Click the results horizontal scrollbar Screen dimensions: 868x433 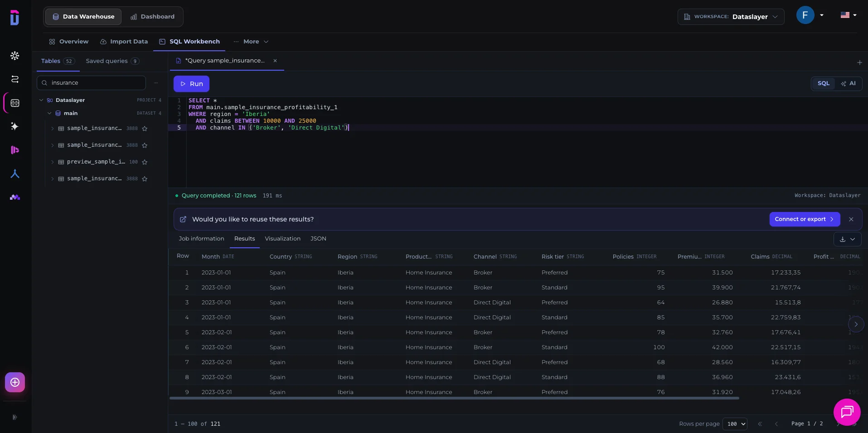click(x=454, y=398)
